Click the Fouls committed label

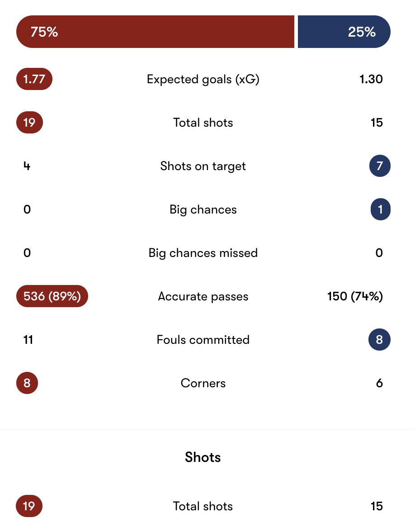pyautogui.click(x=203, y=340)
